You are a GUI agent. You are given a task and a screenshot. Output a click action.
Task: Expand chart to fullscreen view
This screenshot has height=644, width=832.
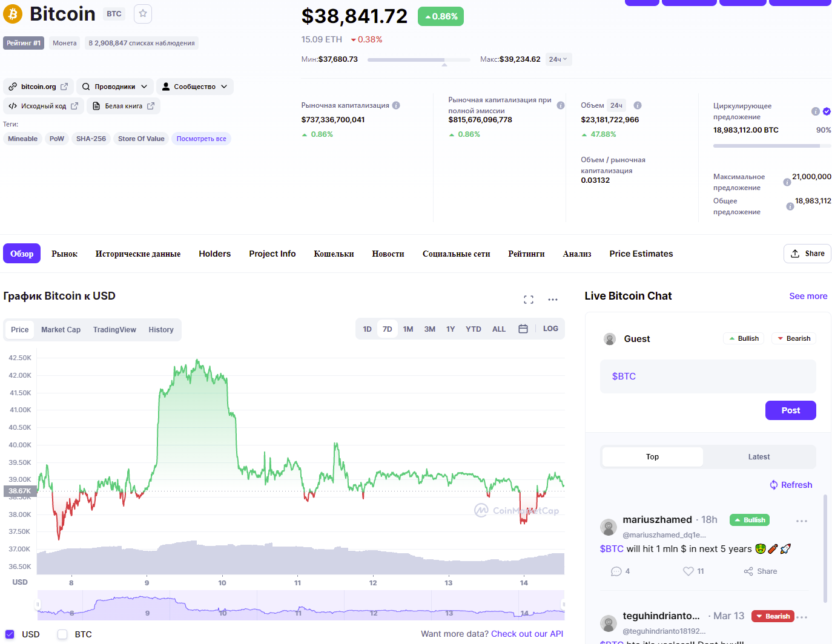tap(528, 300)
